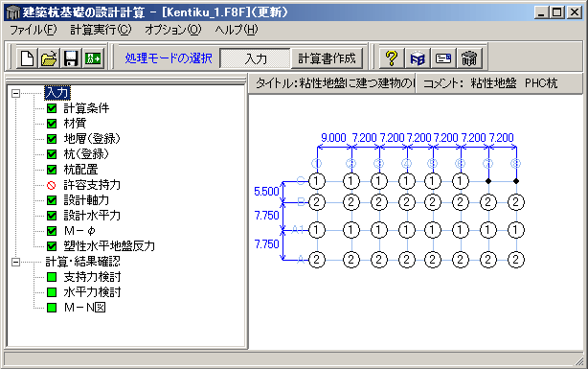Click the コメント: 粘性地盤 PHC杭 header

(x=500, y=83)
